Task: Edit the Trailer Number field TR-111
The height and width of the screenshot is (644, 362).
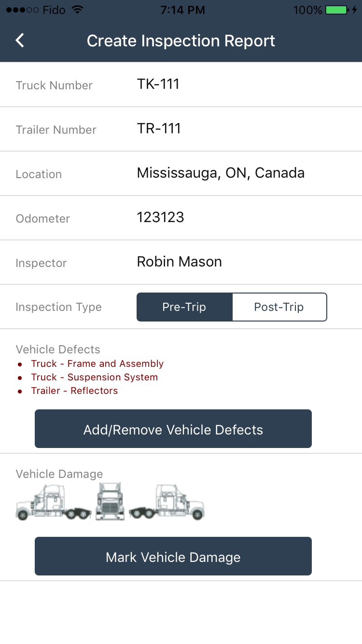Action: [x=181, y=129]
